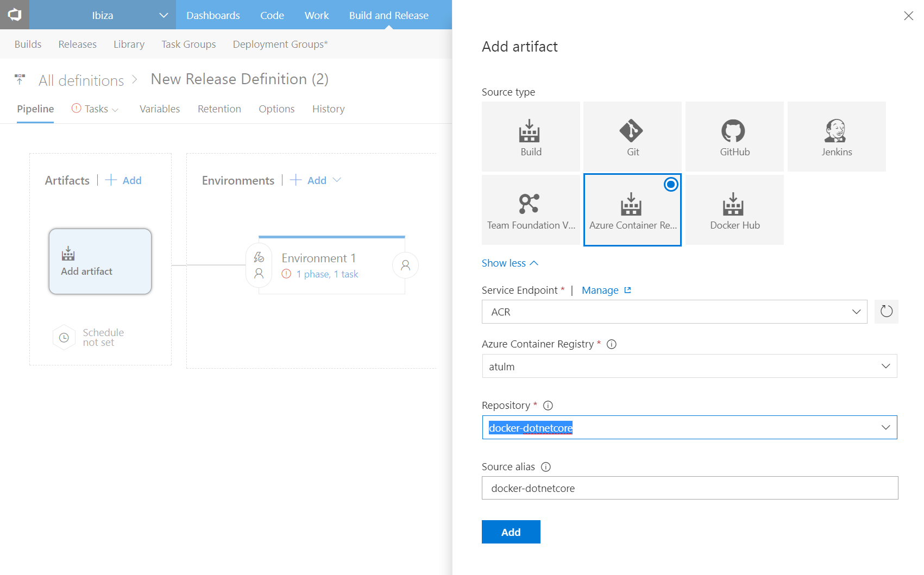This screenshot has height=575, width=924.
Task: Select the Git source type icon
Action: click(x=632, y=136)
